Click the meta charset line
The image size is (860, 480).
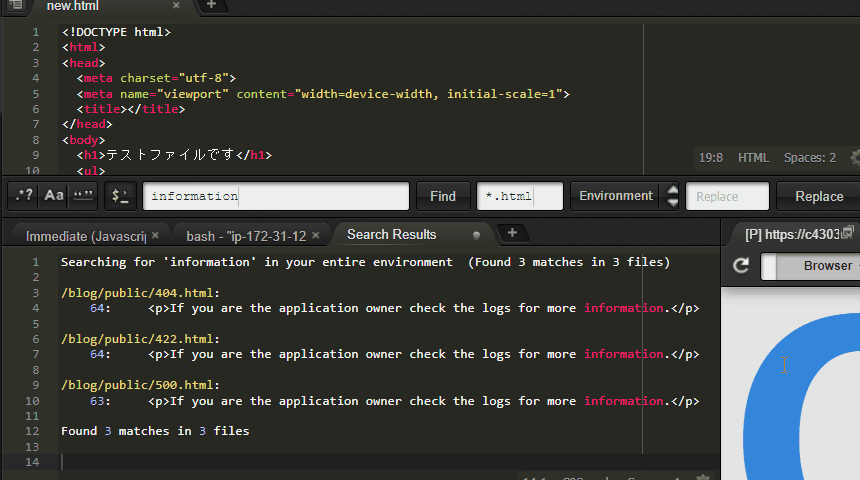(x=156, y=78)
